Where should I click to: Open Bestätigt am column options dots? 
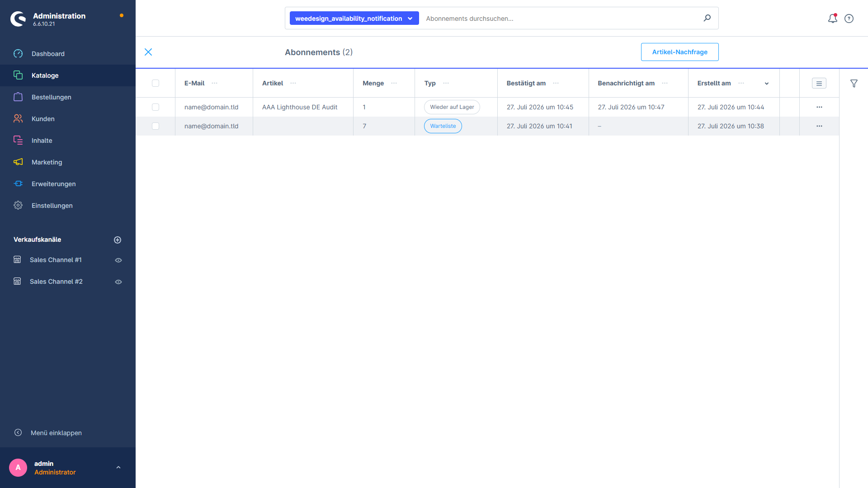pos(556,83)
